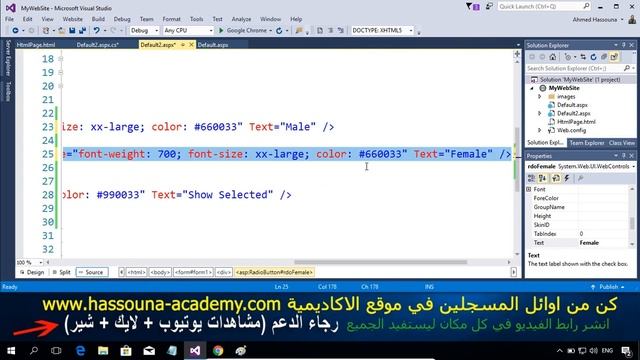Click the Quick Launch search icon
The width and height of the screenshot is (640, 360).
(586, 6)
